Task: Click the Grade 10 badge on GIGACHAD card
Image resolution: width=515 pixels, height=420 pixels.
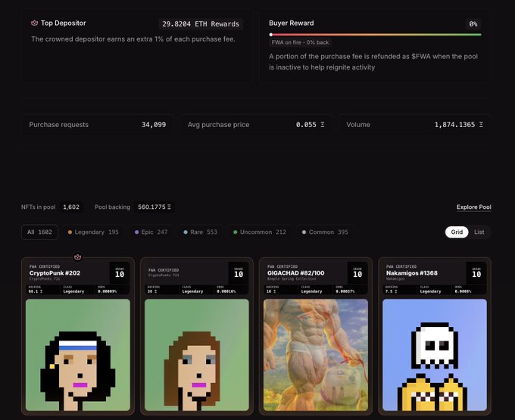Action: coord(357,272)
